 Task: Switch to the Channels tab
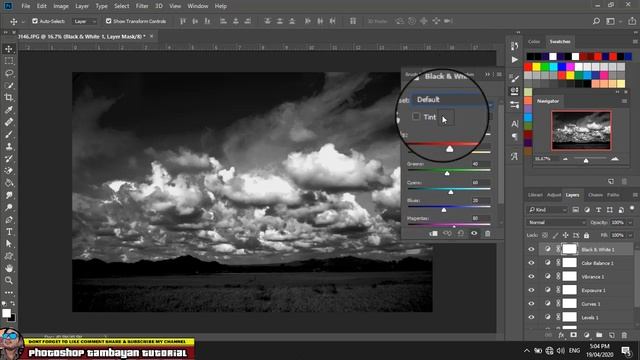[595, 195]
